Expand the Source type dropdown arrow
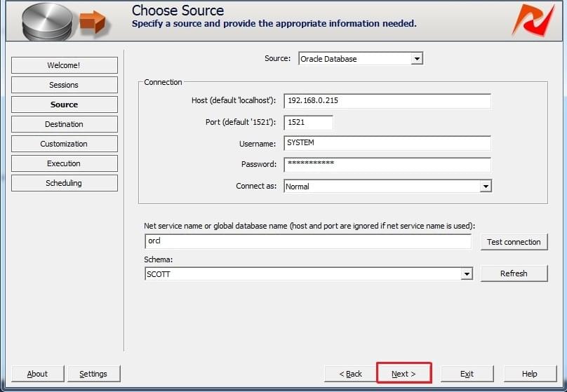The image size is (567, 392). 417,58
